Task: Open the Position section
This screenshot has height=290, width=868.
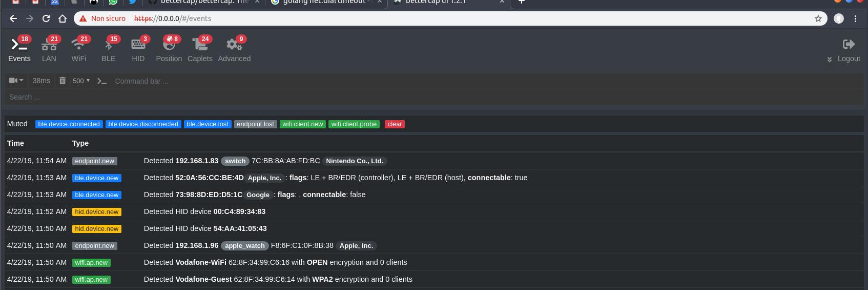Action: pyautogui.click(x=169, y=50)
